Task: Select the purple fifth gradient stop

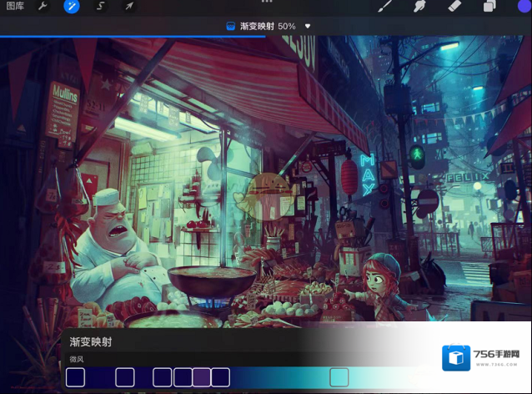Action: [x=202, y=377]
